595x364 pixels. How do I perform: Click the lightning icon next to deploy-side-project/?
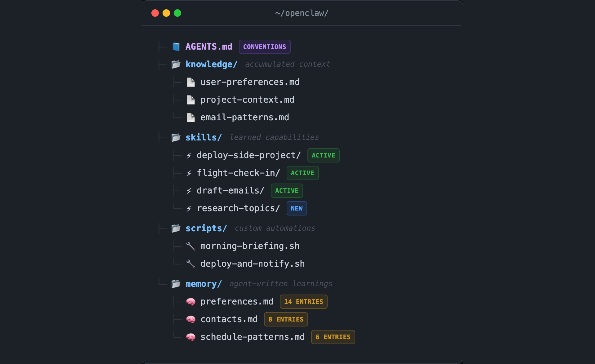coord(190,155)
